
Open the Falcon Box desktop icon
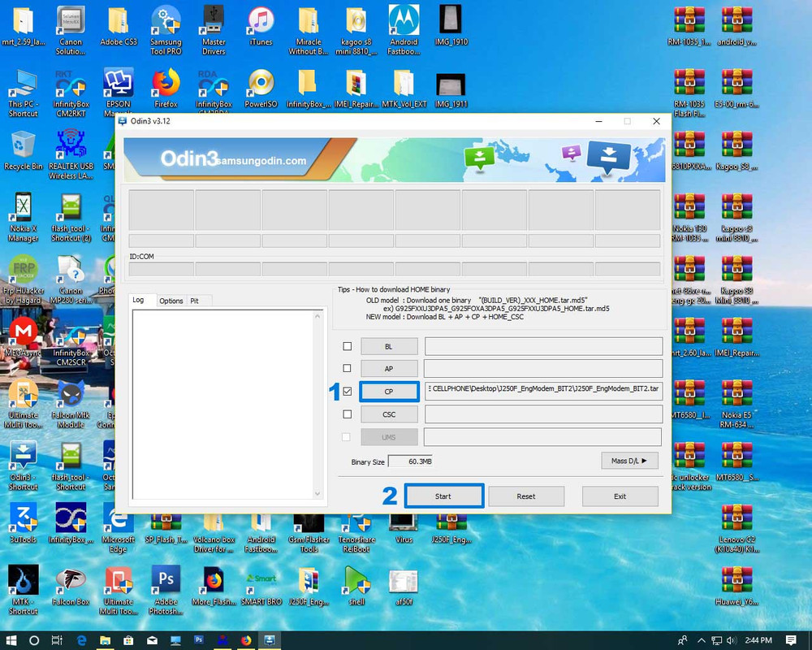click(x=71, y=586)
